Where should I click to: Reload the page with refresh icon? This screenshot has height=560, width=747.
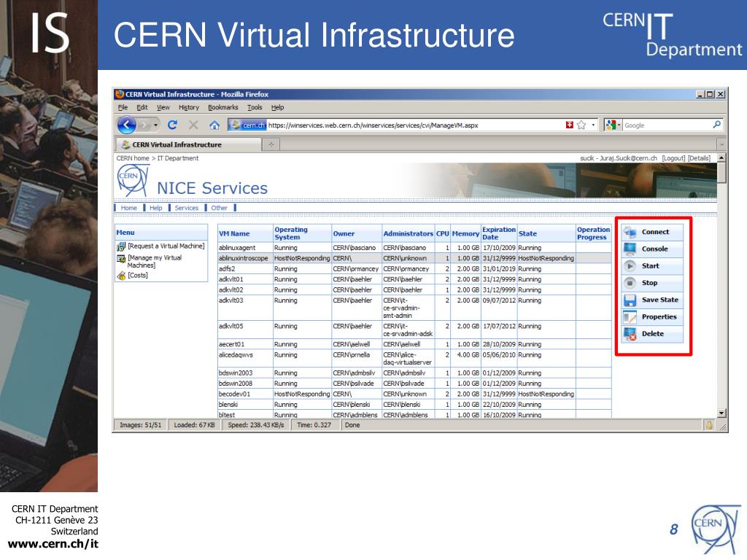coord(172,125)
